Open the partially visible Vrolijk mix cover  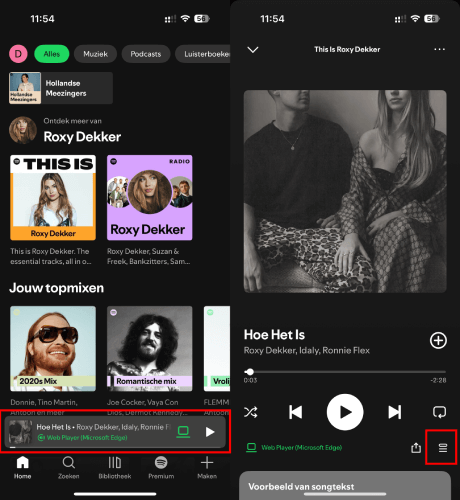(x=217, y=349)
